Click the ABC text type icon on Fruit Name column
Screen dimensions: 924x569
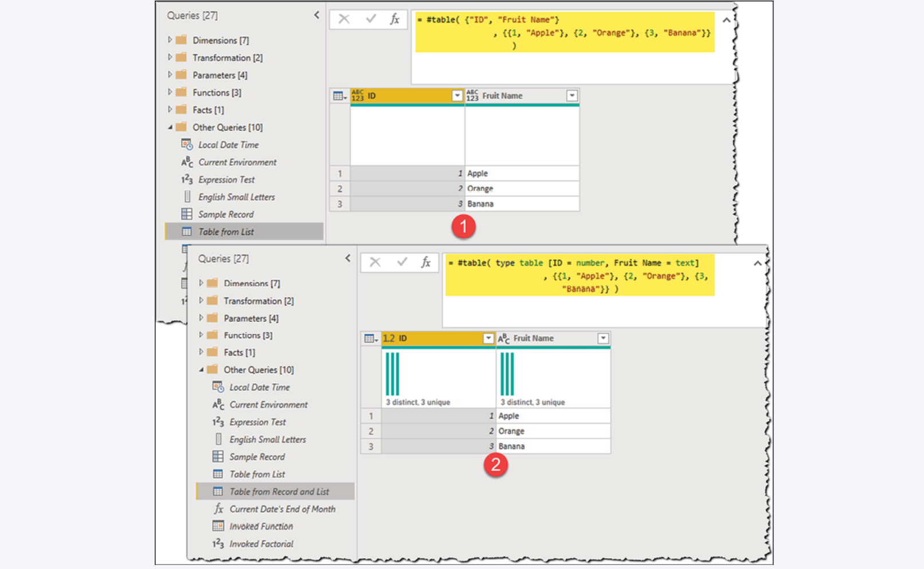pos(503,338)
